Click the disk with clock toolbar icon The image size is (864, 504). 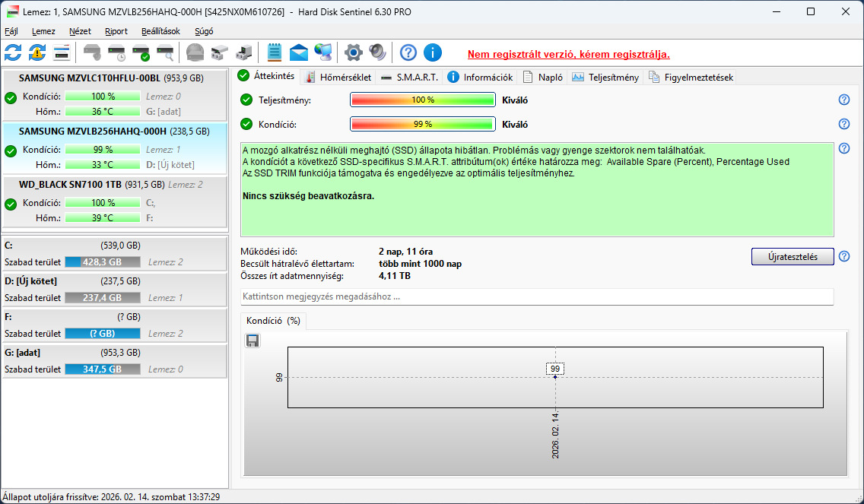coord(117,53)
